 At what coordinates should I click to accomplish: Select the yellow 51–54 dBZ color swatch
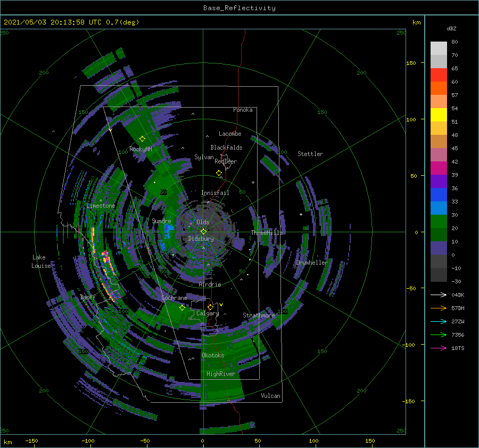click(x=439, y=115)
